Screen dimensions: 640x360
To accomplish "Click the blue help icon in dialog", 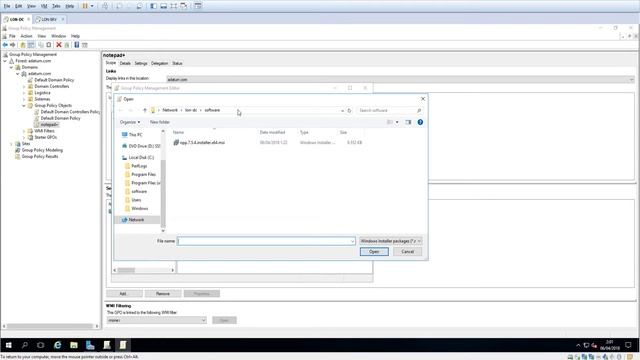I will [x=420, y=122].
